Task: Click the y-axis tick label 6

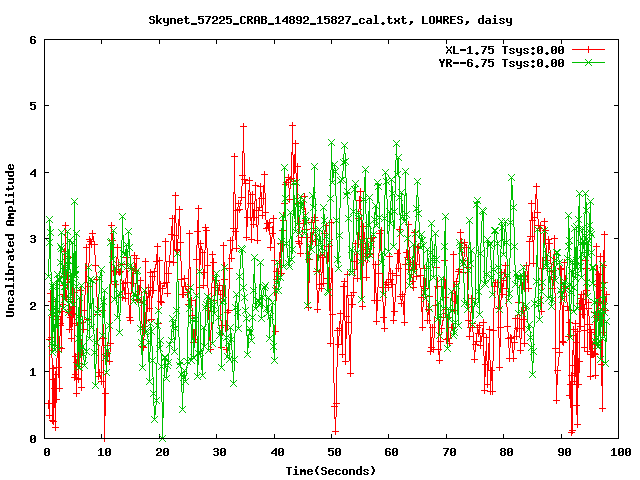Action: (x=33, y=40)
